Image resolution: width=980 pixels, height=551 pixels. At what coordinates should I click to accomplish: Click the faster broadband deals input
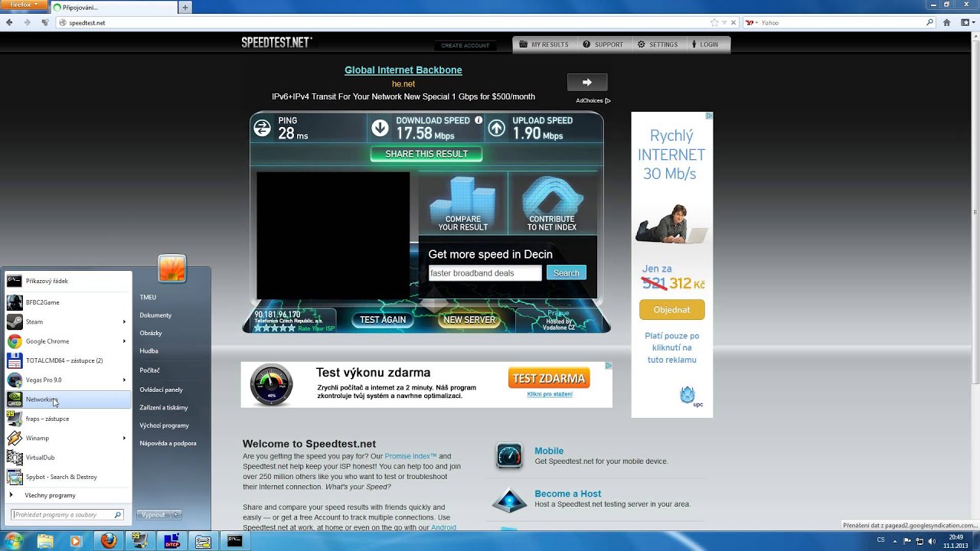tap(485, 273)
